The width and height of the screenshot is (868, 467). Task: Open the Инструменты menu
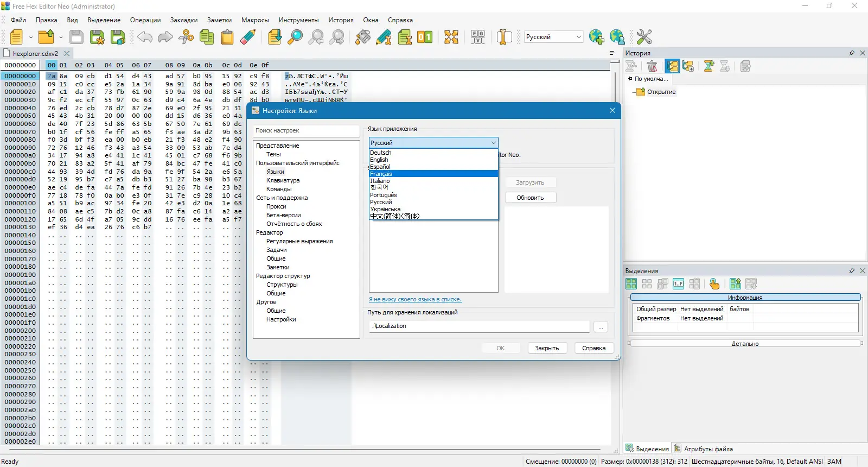[x=299, y=20]
